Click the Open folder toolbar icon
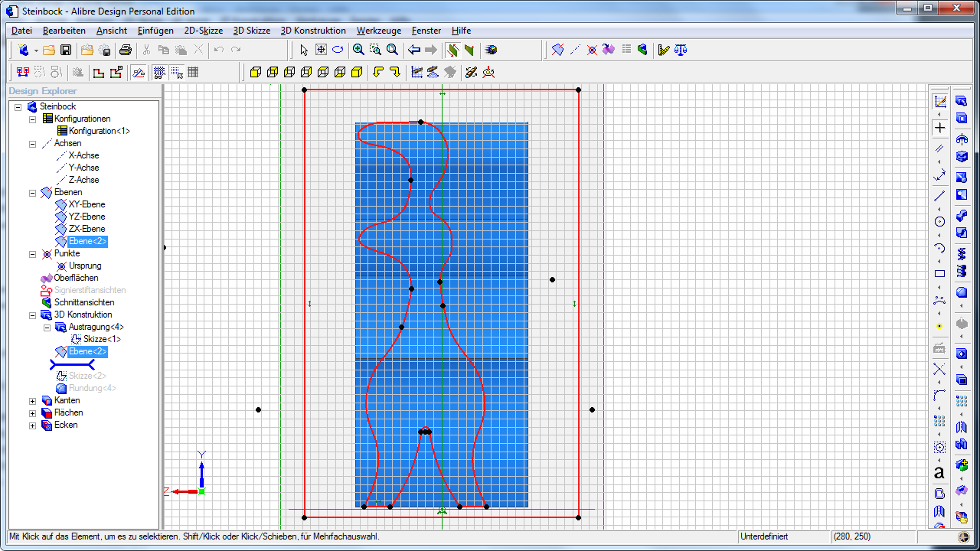This screenshot has width=980, height=551. 49,50
